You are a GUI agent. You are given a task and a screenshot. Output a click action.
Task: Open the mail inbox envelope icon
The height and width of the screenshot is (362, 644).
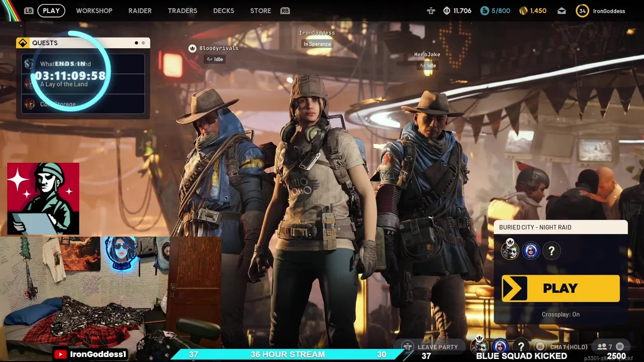(561, 11)
